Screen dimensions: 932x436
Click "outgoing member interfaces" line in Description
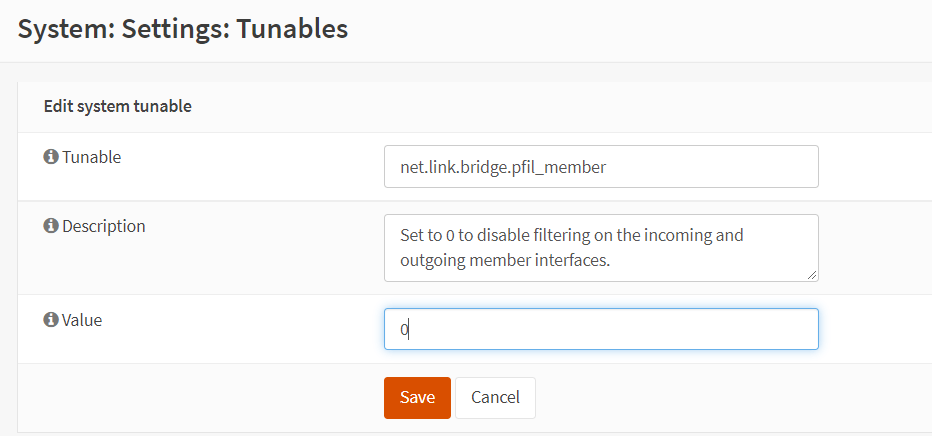505,260
